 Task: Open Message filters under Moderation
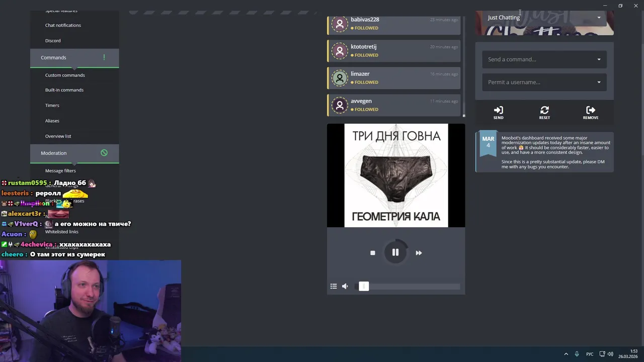click(x=60, y=171)
